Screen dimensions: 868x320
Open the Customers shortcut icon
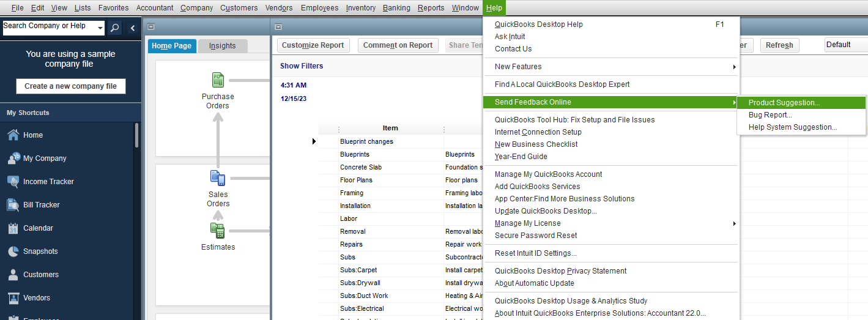click(13, 274)
